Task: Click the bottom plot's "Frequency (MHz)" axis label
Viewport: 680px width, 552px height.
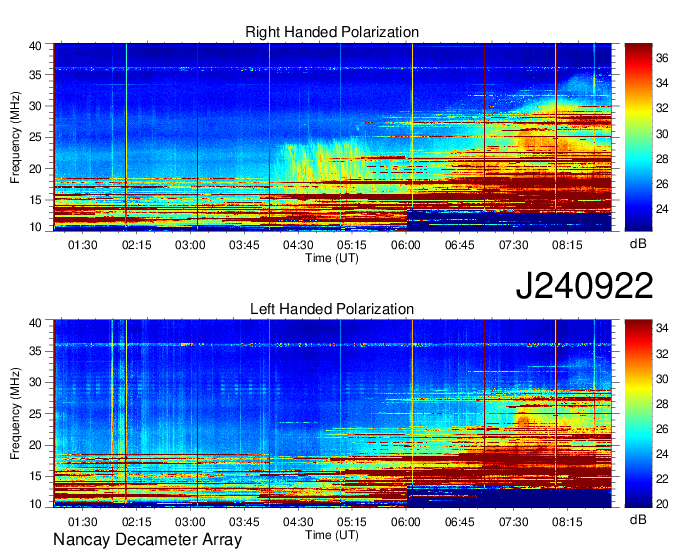Action: point(15,414)
